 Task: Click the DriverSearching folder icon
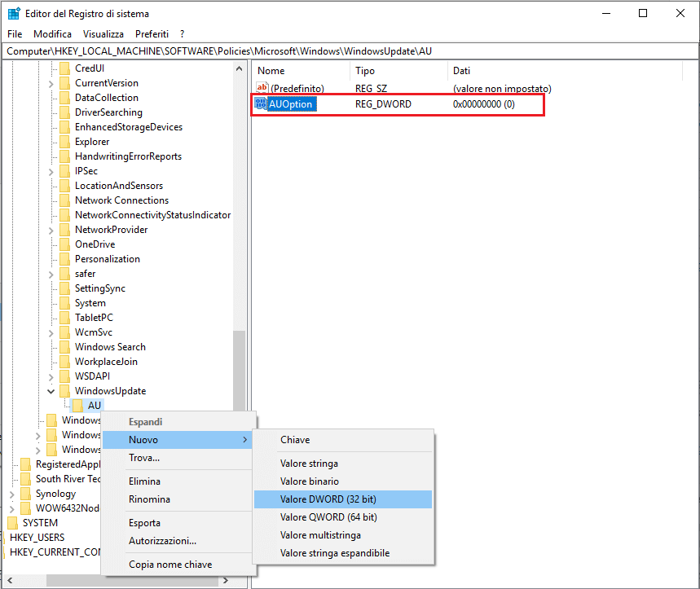64,112
